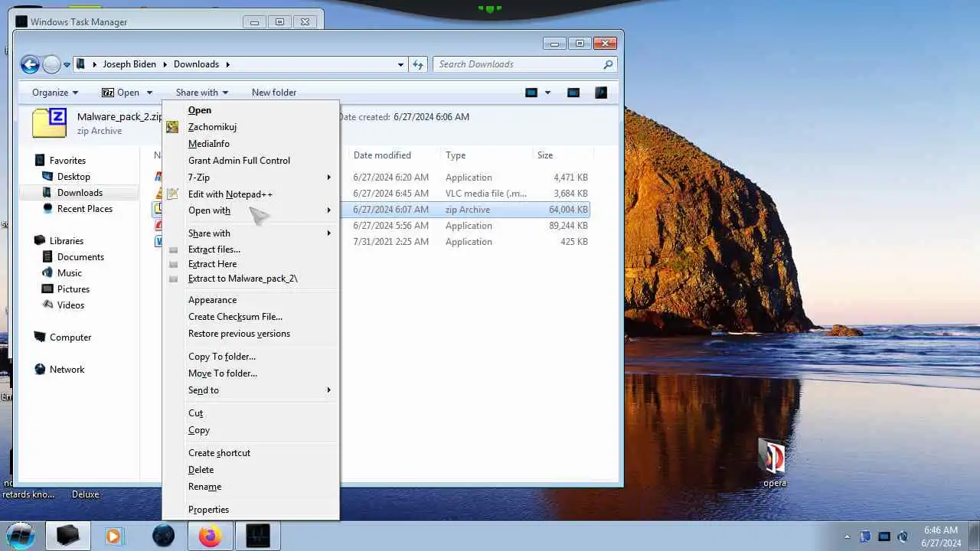Select Recent Places in the sidebar
980x551 pixels.
[84, 209]
